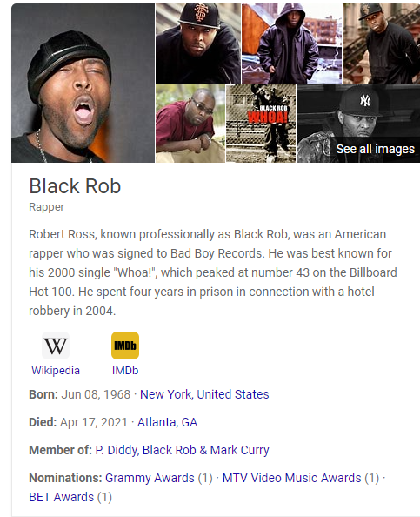Click the IMDb text link
This screenshot has height=517, width=420.
click(125, 370)
